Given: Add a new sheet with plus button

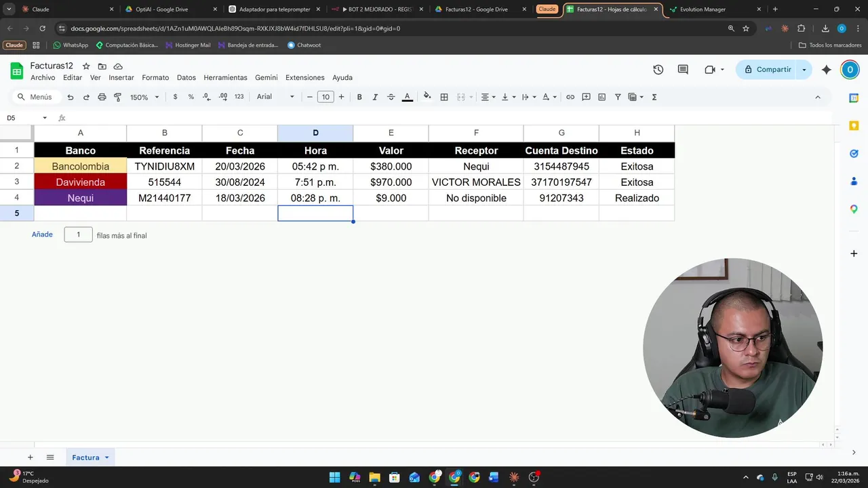Looking at the screenshot, I should click(x=30, y=457).
